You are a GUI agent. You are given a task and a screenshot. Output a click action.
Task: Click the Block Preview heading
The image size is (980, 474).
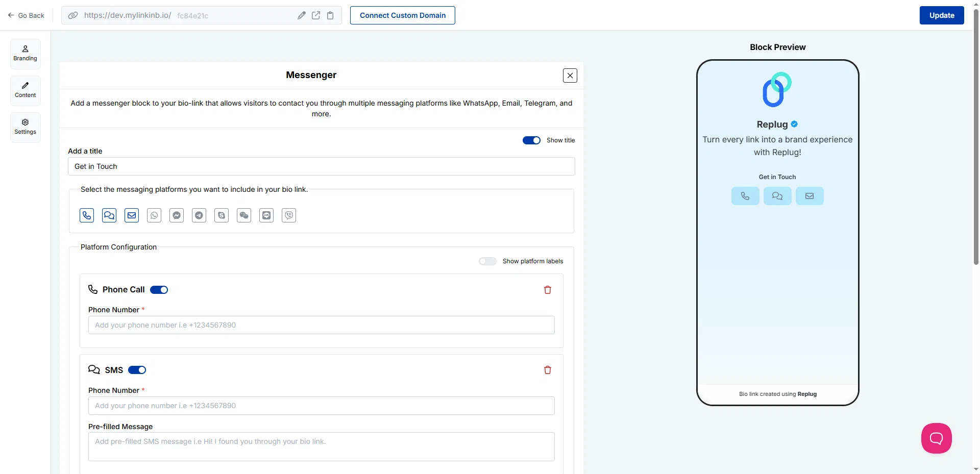tap(778, 47)
